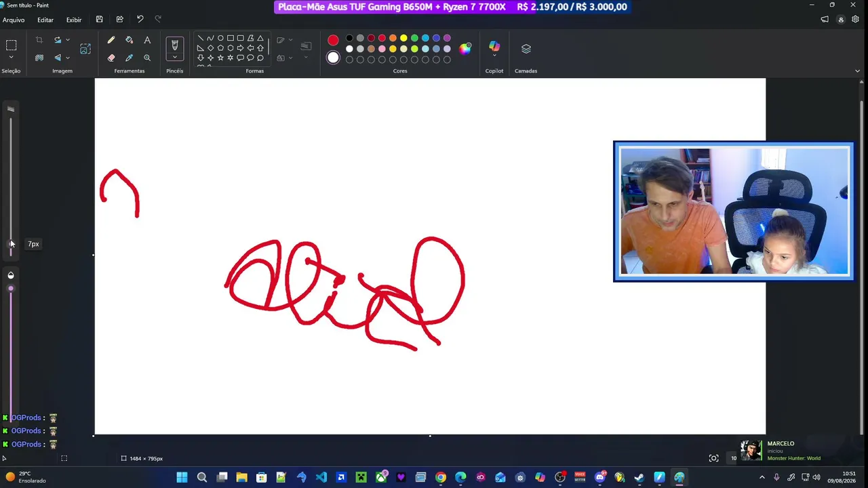Open the Copilot menu
Image resolution: width=868 pixels, height=488 pixels.
(x=494, y=49)
